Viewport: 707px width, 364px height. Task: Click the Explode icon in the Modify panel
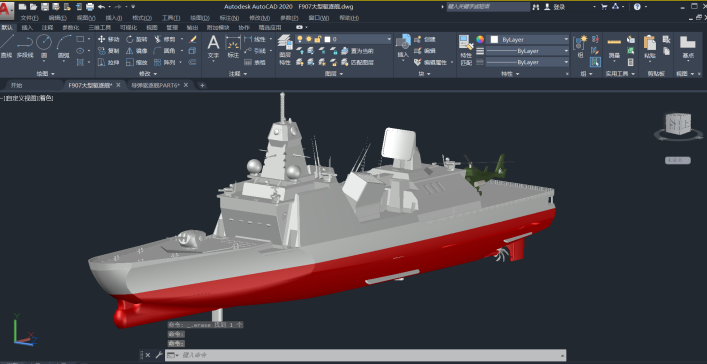(193, 51)
